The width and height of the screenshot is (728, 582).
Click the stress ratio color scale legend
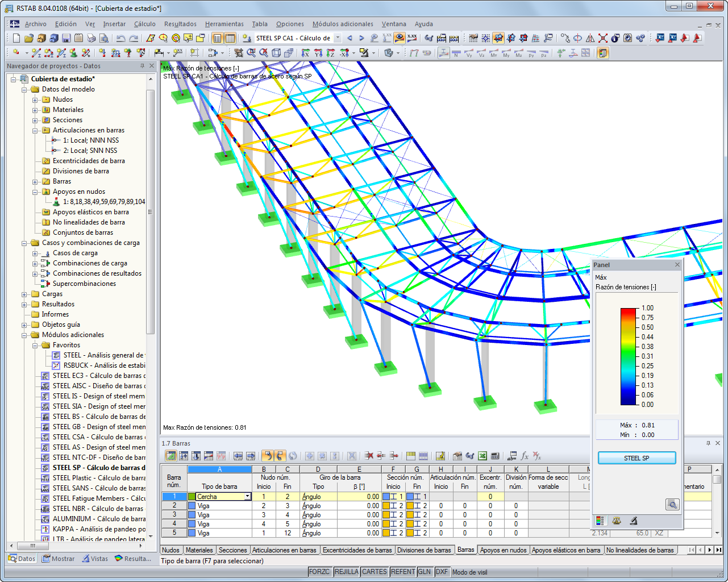click(x=629, y=356)
